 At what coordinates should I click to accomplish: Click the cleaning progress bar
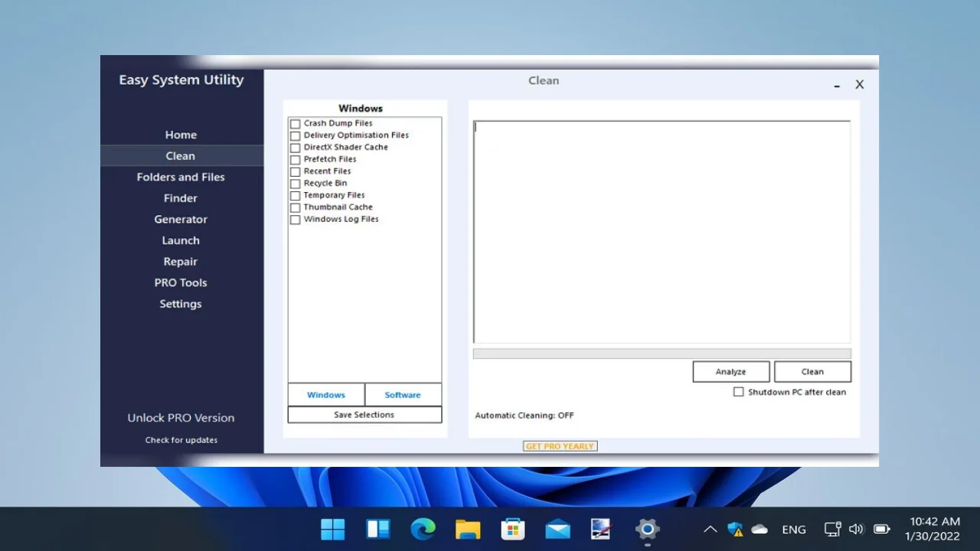[x=662, y=354]
